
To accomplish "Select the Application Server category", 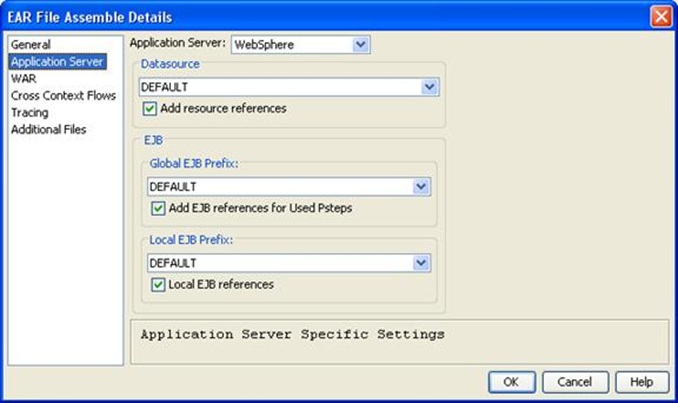I will pyautogui.click(x=57, y=62).
